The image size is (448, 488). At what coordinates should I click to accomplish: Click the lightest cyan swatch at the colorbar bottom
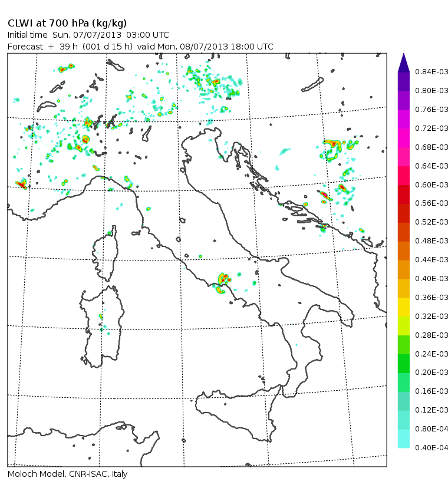(x=403, y=438)
